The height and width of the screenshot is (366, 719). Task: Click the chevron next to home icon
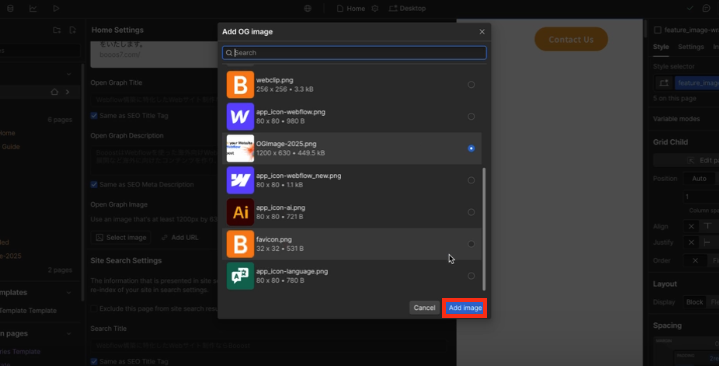click(x=67, y=92)
